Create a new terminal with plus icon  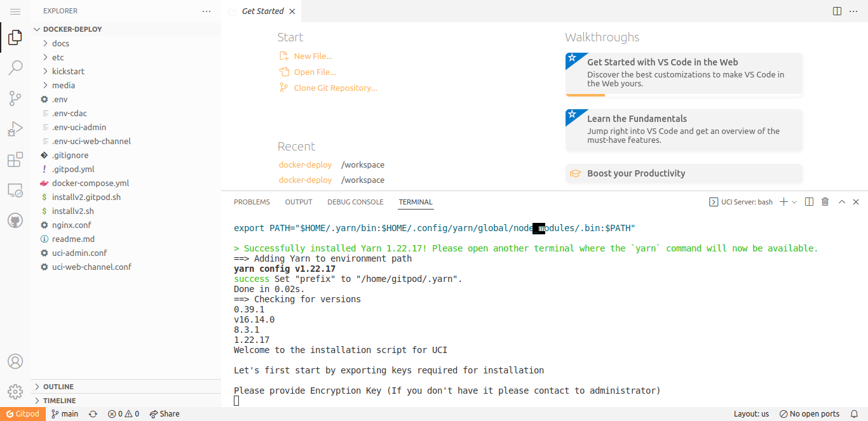(784, 202)
